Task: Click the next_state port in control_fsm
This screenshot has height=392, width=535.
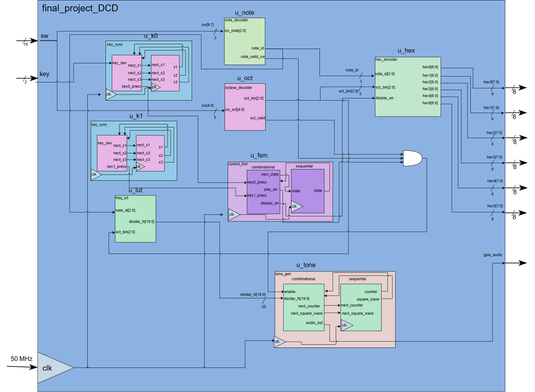Action: 270,174
